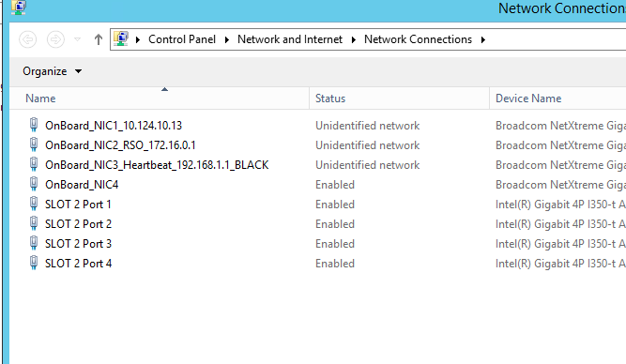Screen dimensions: 626x364
Task: Select the SLOT 2 Port 4 connection name
Action: click(x=78, y=264)
